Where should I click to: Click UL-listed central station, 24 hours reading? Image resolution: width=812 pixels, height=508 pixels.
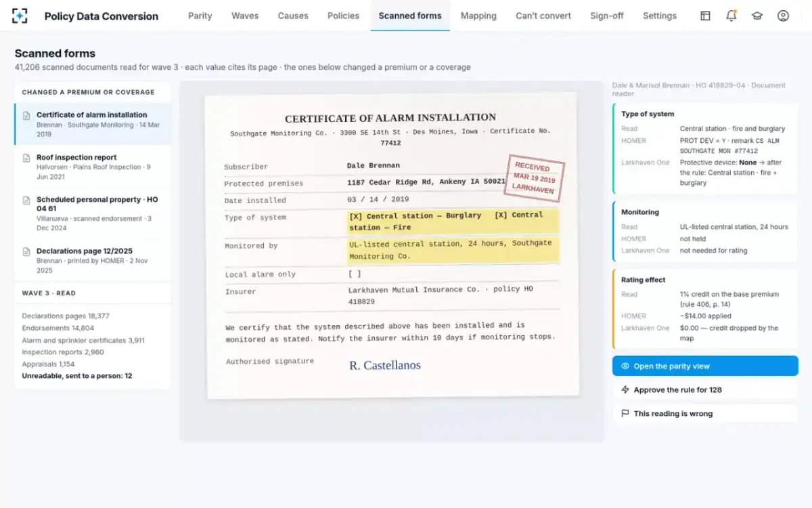tap(734, 227)
